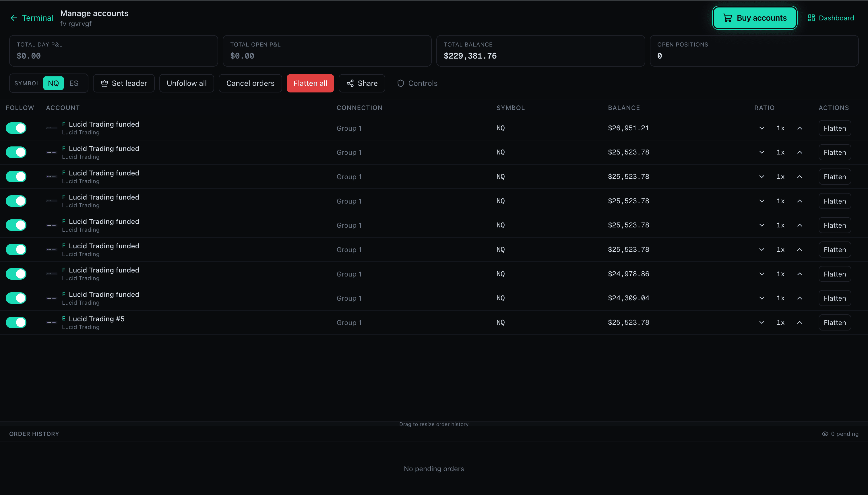Decrease ratio for the $24,978.86 account
This screenshot has width=868, height=495.
pos(762,274)
